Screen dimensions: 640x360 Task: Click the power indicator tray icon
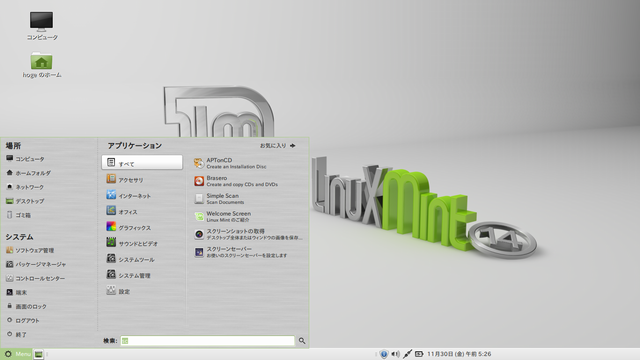pos(419,354)
